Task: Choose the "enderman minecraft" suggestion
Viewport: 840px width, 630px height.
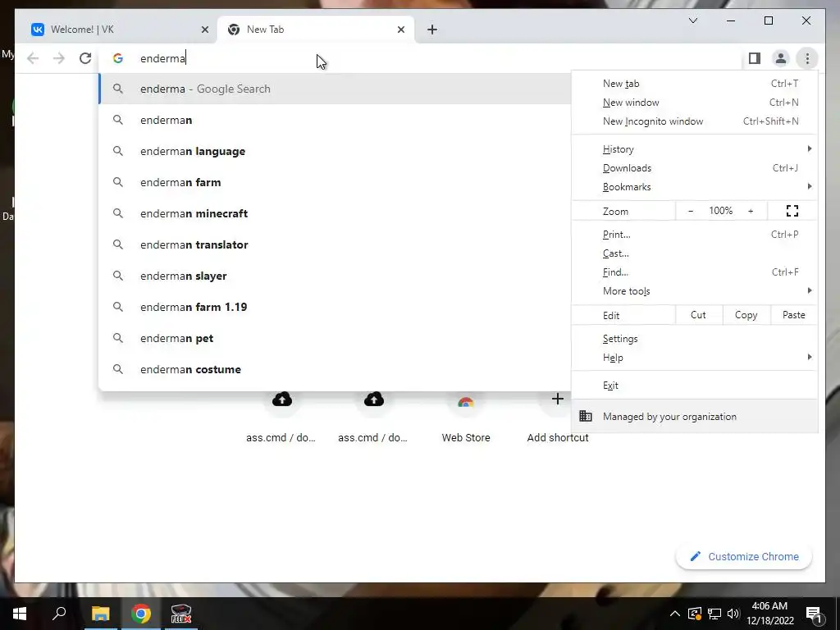Action: coord(335,213)
